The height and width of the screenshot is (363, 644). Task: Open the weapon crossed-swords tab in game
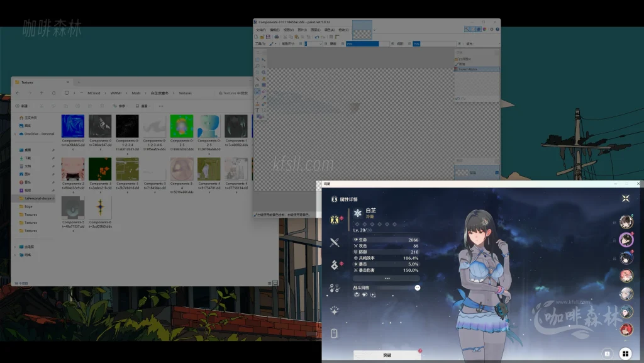click(335, 242)
